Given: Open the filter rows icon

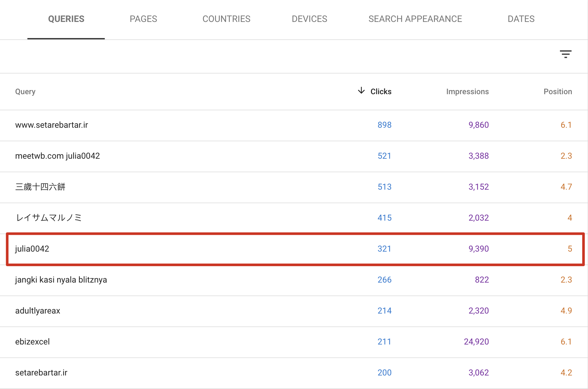Looking at the screenshot, I should (565, 54).
